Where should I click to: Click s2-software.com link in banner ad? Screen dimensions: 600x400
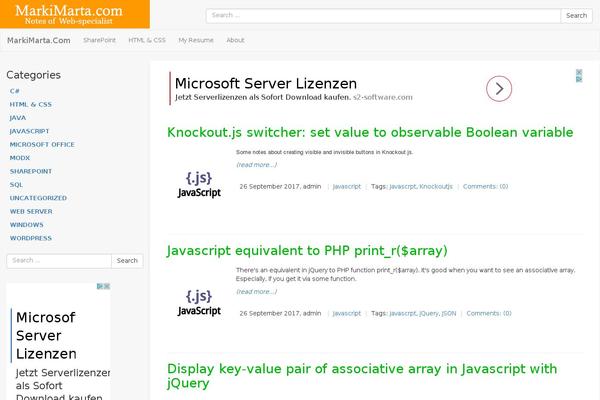[x=383, y=97]
